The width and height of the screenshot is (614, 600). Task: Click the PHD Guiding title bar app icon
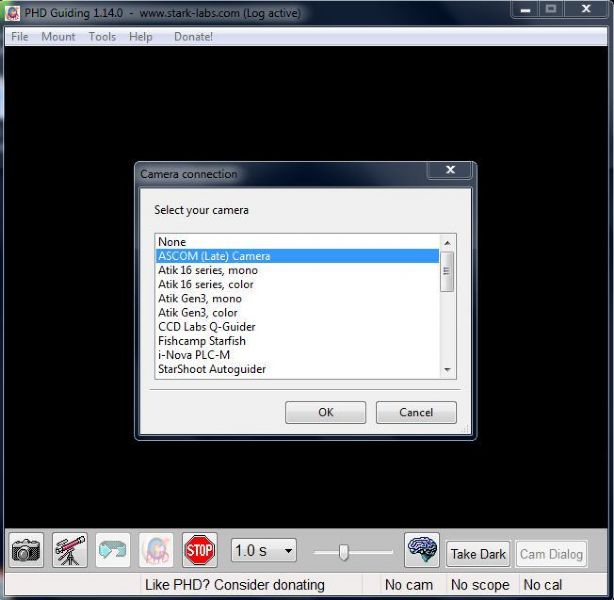pos(13,13)
